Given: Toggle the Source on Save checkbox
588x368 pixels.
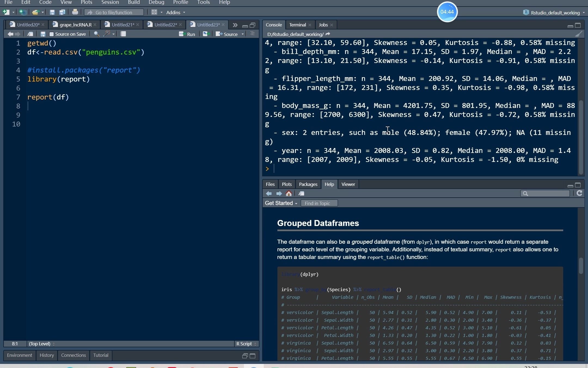Looking at the screenshot, I should pyautogui.click(x=51, y=34).
